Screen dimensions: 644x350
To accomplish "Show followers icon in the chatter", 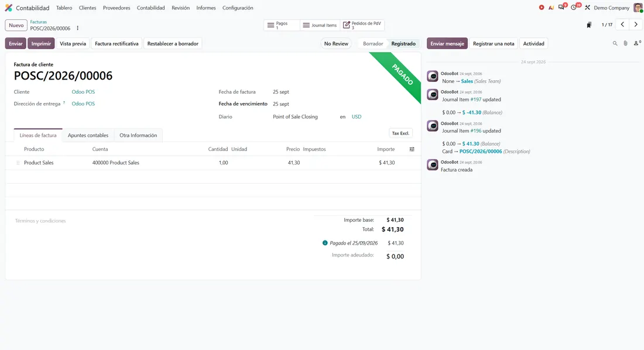I will [x=637, y=43].
